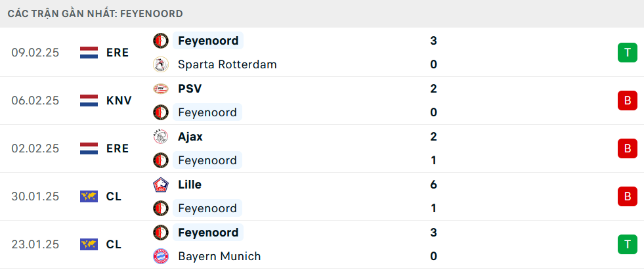The height and width of the screenshot is (270, 644).
Task: Click the score 6 in Lille row
Action: tap(433, 185)
